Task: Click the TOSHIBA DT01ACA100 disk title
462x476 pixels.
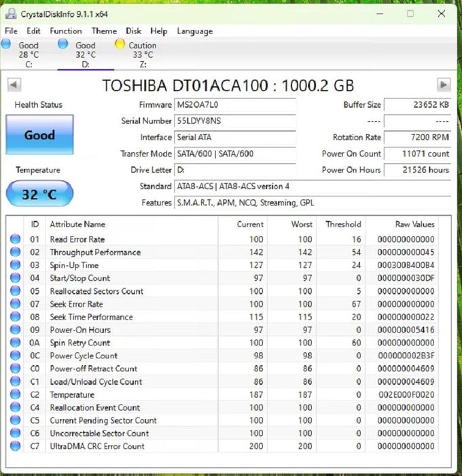Action: [x=228, y=85]
